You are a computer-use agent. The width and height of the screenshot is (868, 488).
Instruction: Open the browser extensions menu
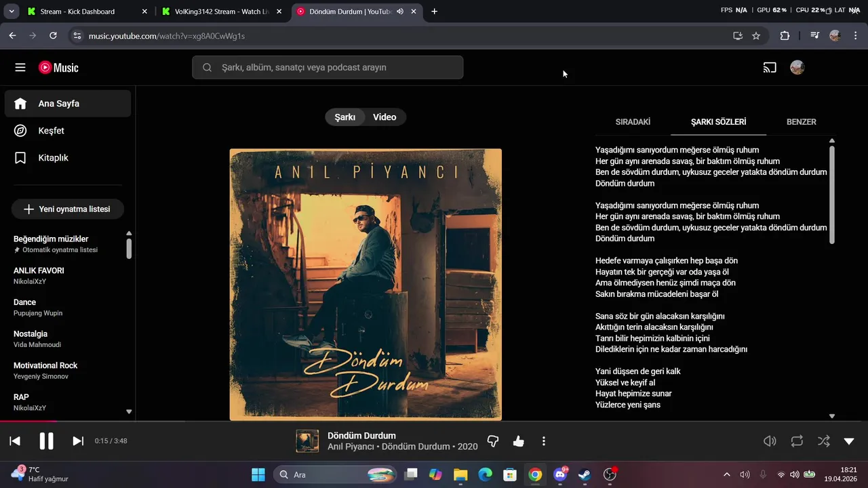785,36
